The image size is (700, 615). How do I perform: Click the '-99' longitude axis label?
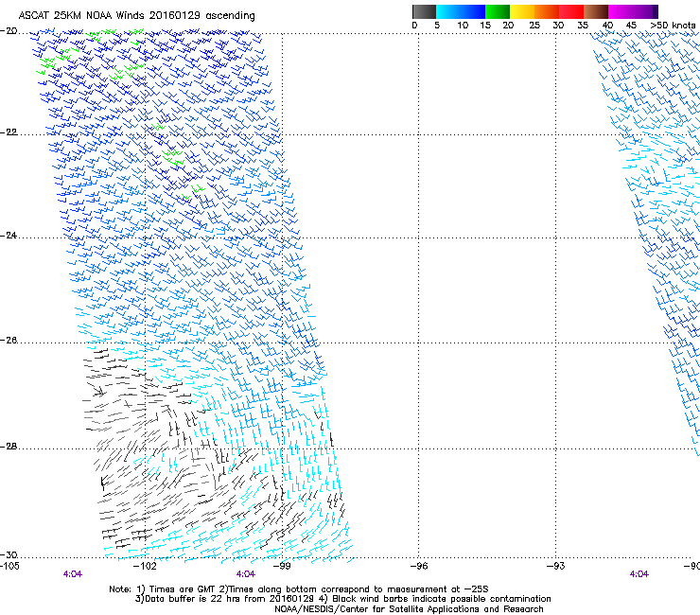[x=282, y=566]
